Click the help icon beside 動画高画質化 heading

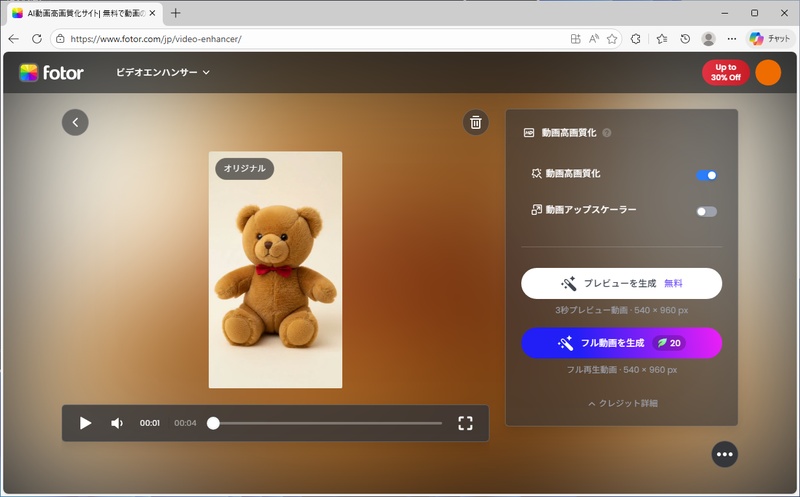[x=607, y=133]
